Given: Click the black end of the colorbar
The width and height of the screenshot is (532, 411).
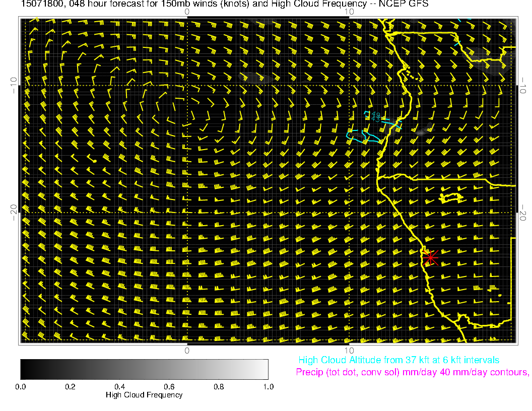Looking at the screenshot, I should (x=25, y=369).
